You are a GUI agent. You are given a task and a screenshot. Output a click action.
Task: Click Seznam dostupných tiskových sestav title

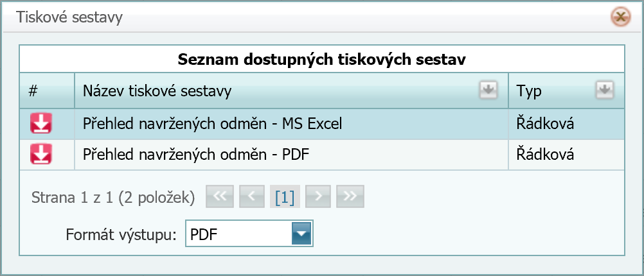coord(322,60)
